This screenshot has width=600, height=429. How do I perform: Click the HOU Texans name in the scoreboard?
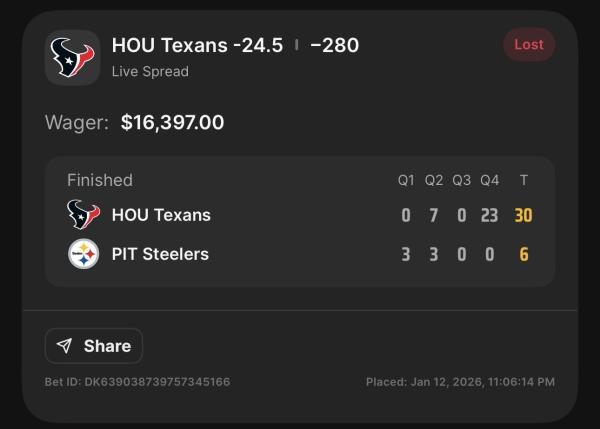click(161, 215)
